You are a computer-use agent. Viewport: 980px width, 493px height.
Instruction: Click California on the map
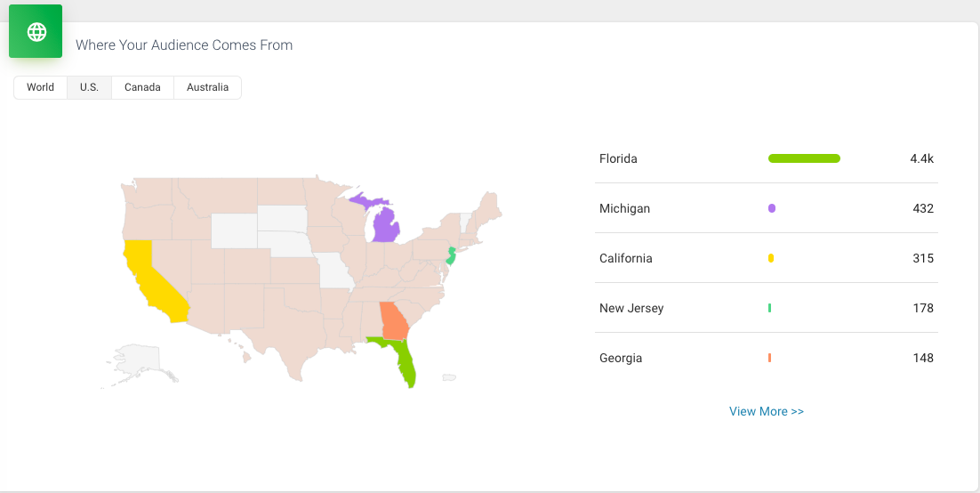pyautogui.click(x=150, y=281)
